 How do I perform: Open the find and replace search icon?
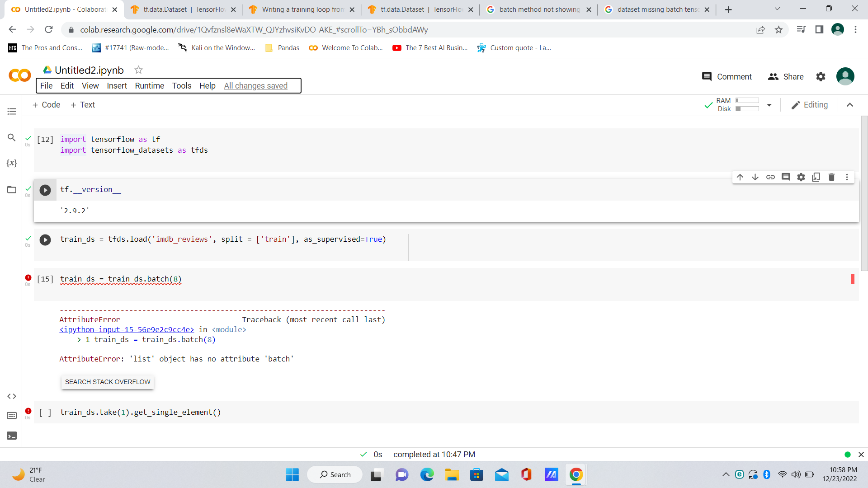12,137
